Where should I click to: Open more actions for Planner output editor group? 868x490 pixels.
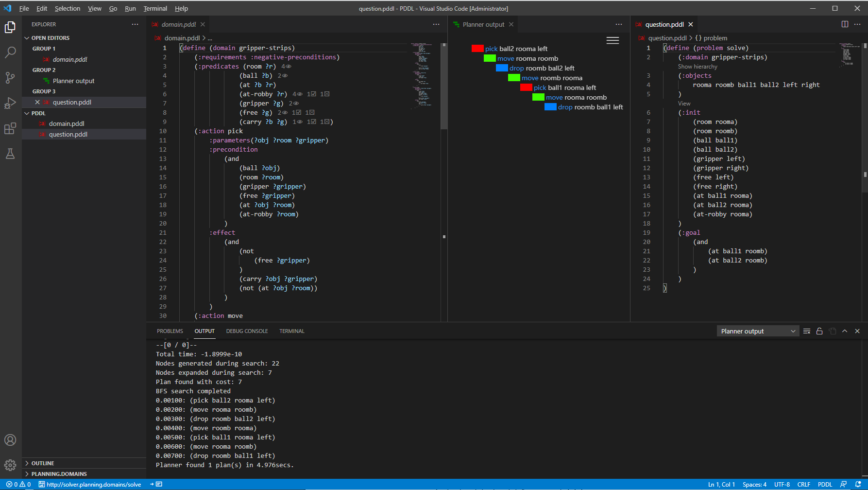[x=619, y=24]
